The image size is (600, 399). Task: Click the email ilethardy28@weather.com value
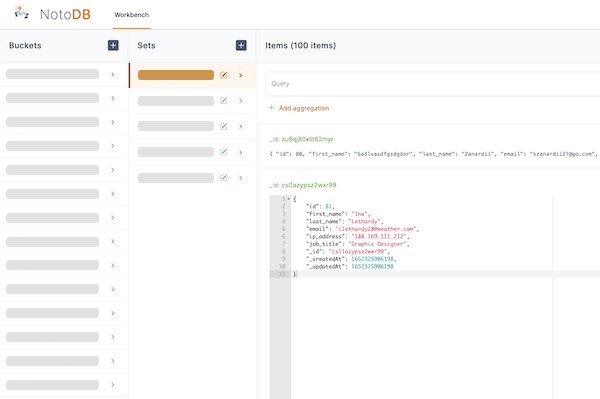377,229
